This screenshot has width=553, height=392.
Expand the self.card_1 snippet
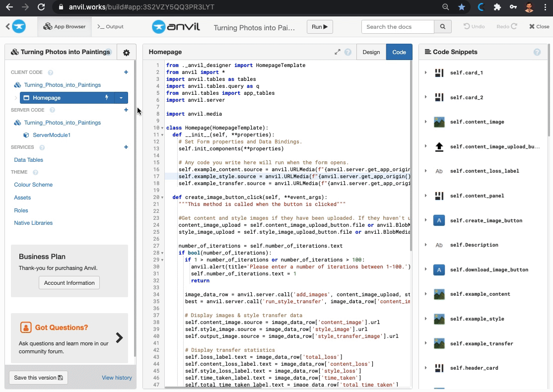click(425, 72)
